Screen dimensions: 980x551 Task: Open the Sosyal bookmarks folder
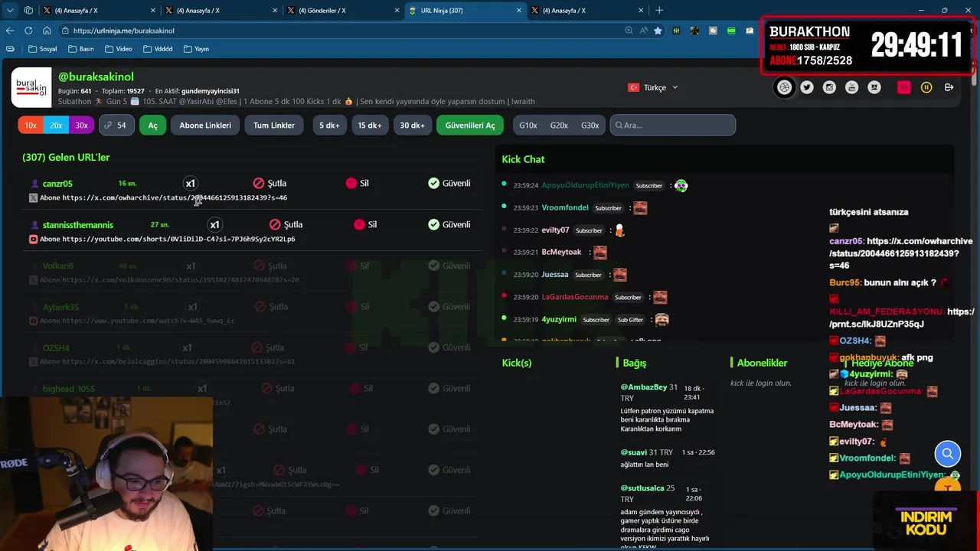42,49
